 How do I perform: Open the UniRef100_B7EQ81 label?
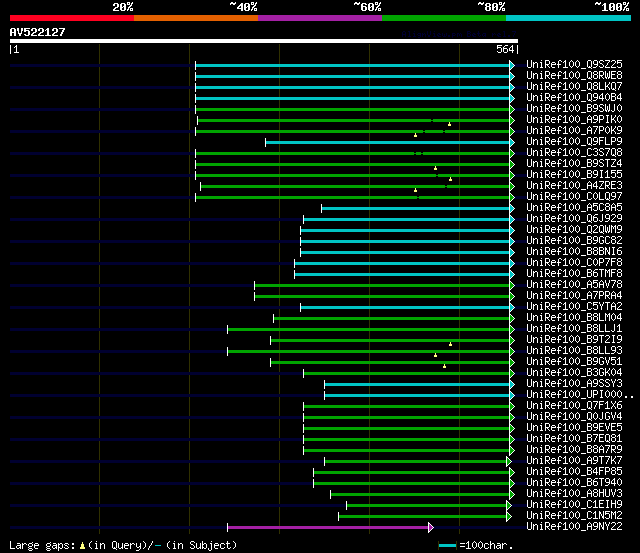click(574, 439)
